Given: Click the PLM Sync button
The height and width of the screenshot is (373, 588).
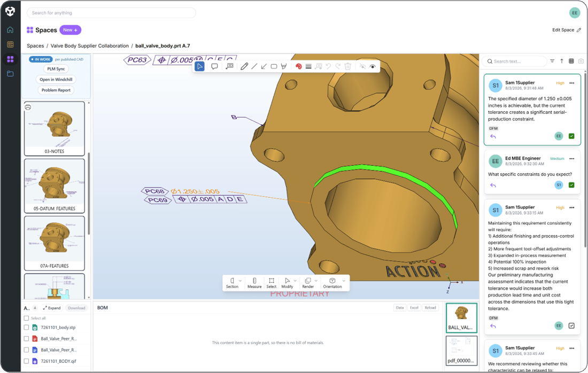Looking at the screenshot, I should coord(56,69).
